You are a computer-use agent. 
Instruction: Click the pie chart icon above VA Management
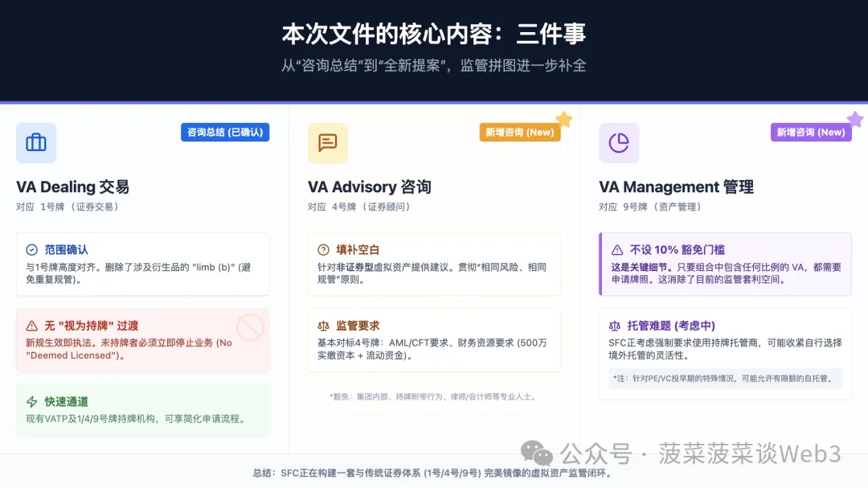coord(619,143)
